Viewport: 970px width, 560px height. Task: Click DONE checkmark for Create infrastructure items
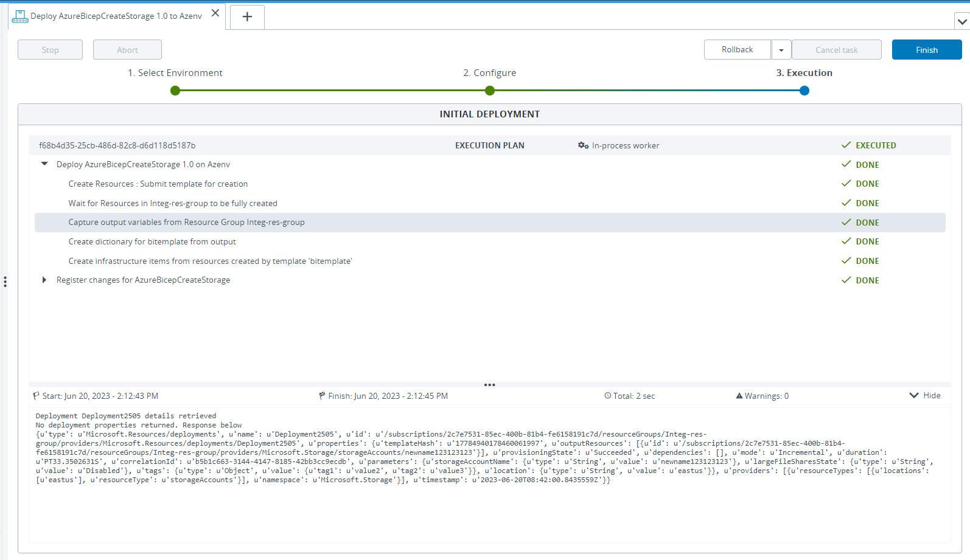tap(846, 261)
